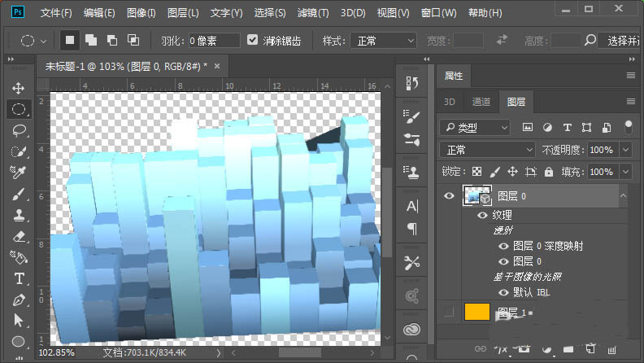Open the layer blend mode dropdown

click(486, 150)
